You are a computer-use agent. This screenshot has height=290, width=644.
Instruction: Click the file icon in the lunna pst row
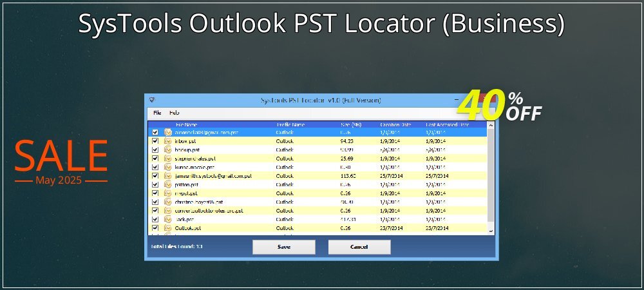[x=167, y=167]
